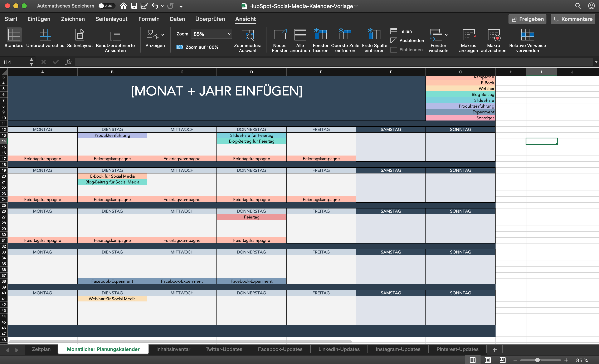Open file title dropdown chevron
The width and height of the screenshot is (599, 364).
356,6
